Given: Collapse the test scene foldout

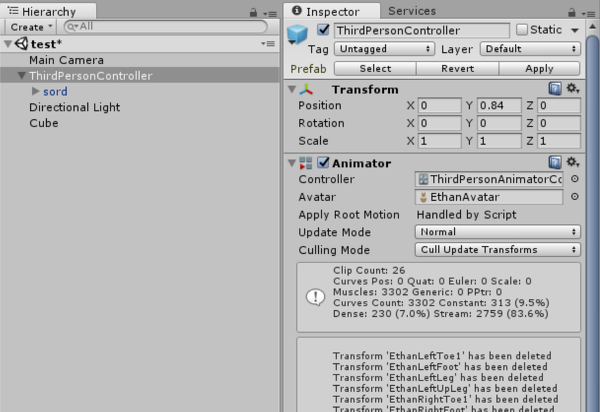Looking at the screenshot, I should point(8,44).
